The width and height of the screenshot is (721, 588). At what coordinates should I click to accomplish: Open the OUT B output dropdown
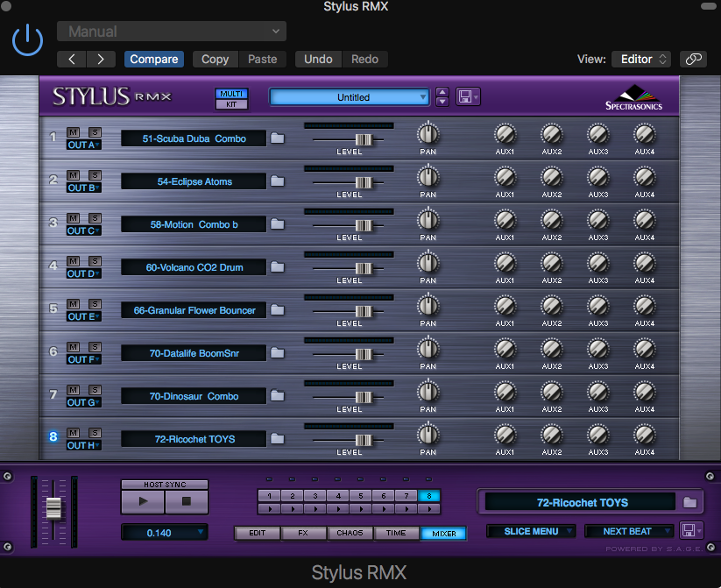click(84, 188)
